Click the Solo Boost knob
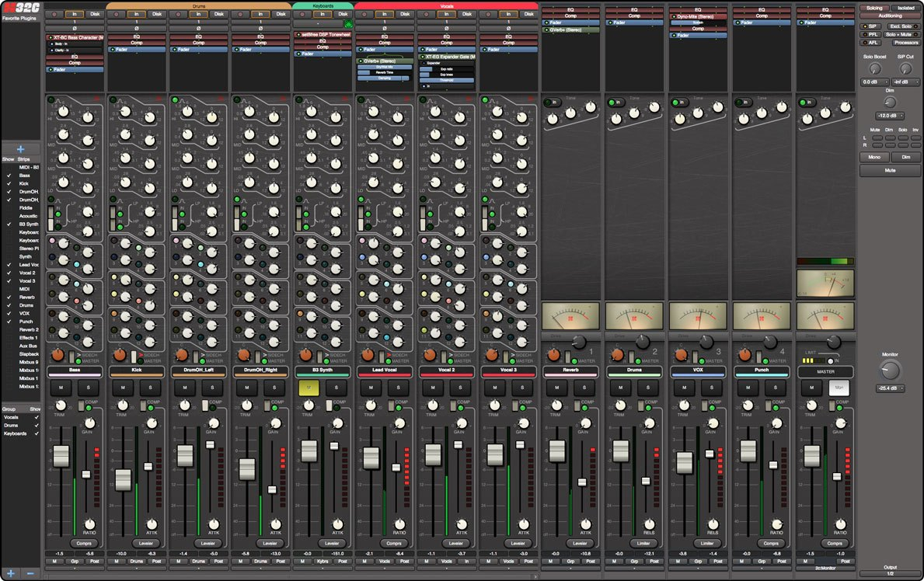This screenshot has width=924, height=581. click(x=875, y=68)
